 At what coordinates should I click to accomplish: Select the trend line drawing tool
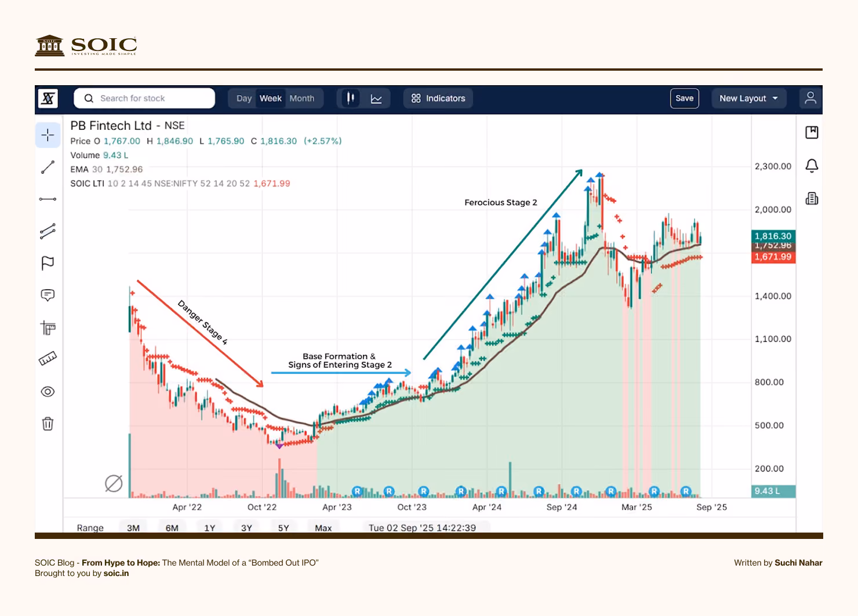[48, 167]
